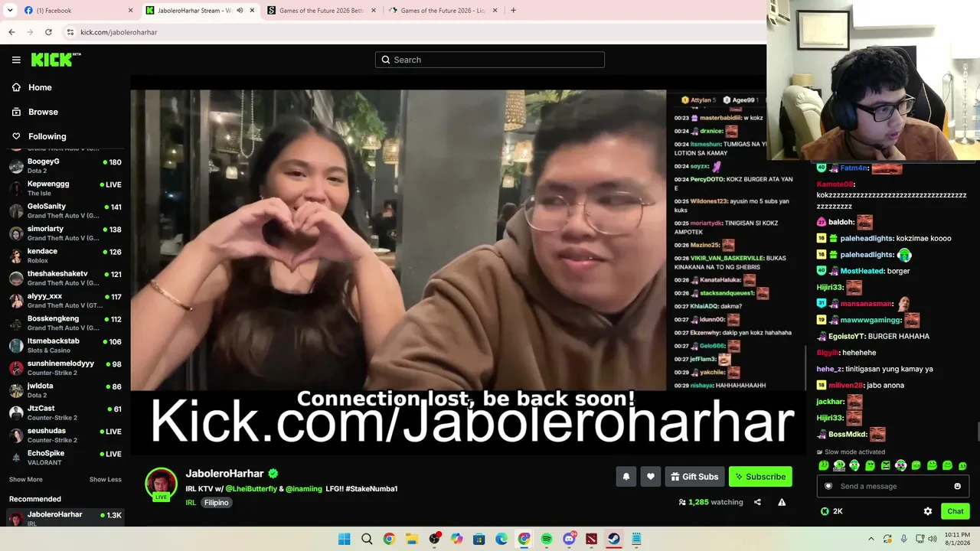
Task: Open simoriarty channel in the sidebar
Action: (65, 233)
